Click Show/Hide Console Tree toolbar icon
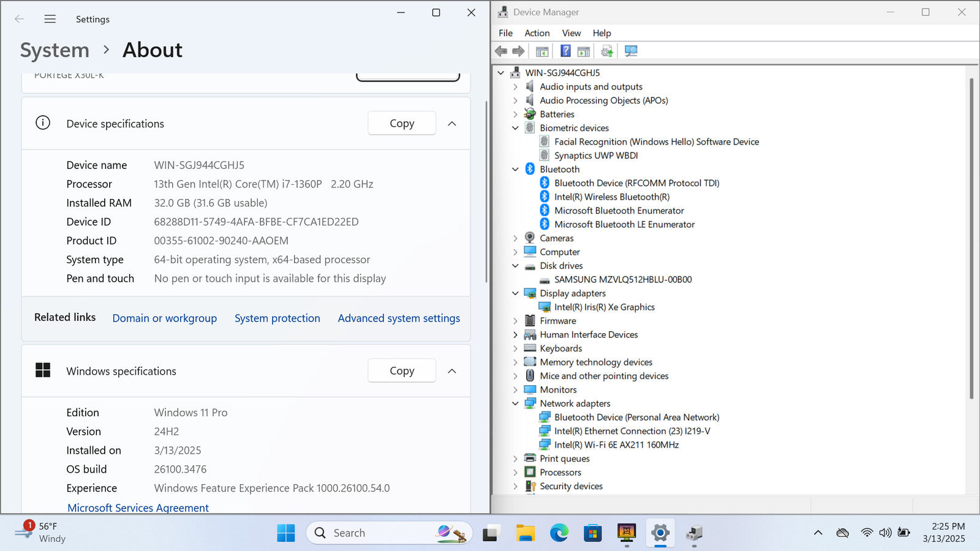The width and height of the screenshot is (980, 551). click(x=542, y=51)
